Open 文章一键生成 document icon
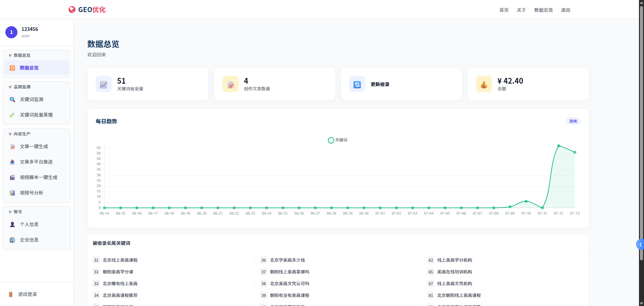Image resolution: width=644 pixels, height=306 pixels. 12,146
